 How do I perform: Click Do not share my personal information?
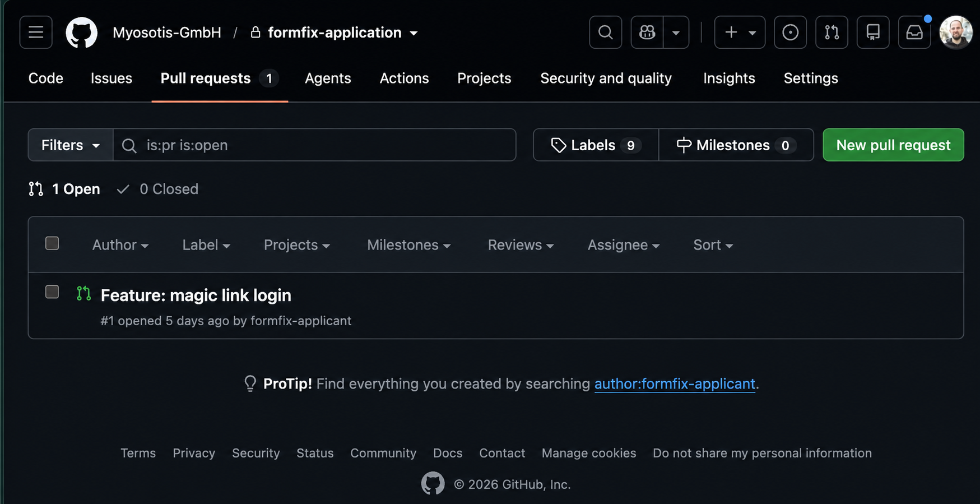tap(762, 453)
